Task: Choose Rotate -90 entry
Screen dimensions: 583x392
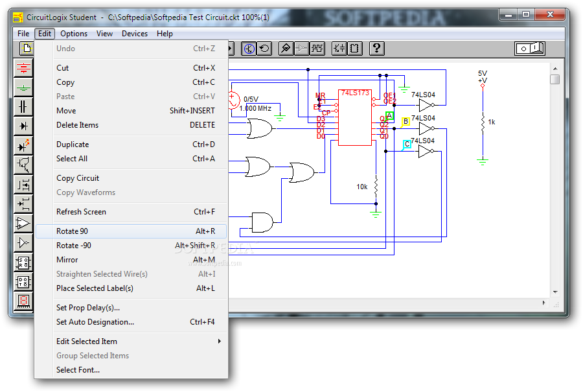Action: click(131, 246)
